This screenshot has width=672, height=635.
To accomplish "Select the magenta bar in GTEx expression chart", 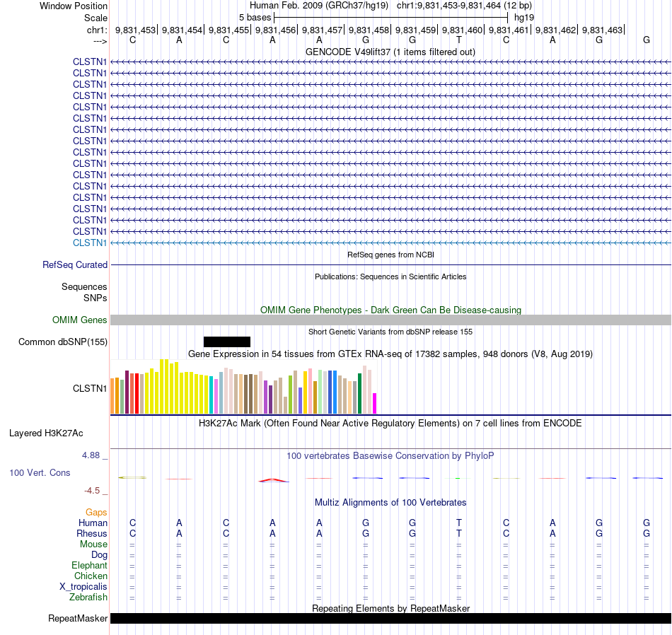I will [x=375, y=403].
